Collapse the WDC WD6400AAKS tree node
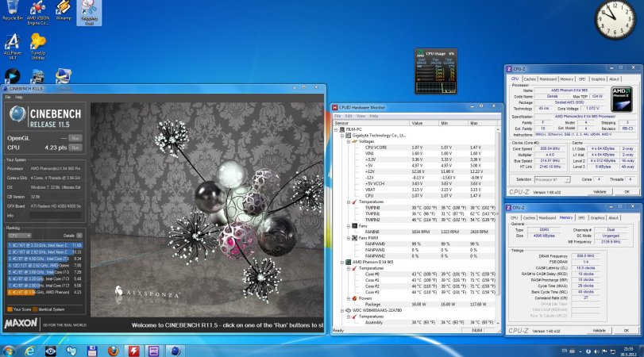644x357 pixels. [342, 311]
